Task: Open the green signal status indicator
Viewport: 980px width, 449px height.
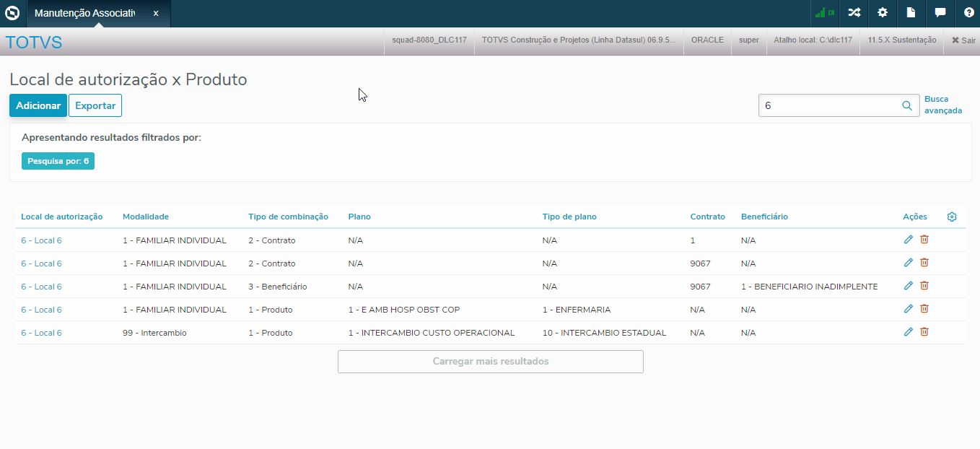Action: (x=824, y=13)
